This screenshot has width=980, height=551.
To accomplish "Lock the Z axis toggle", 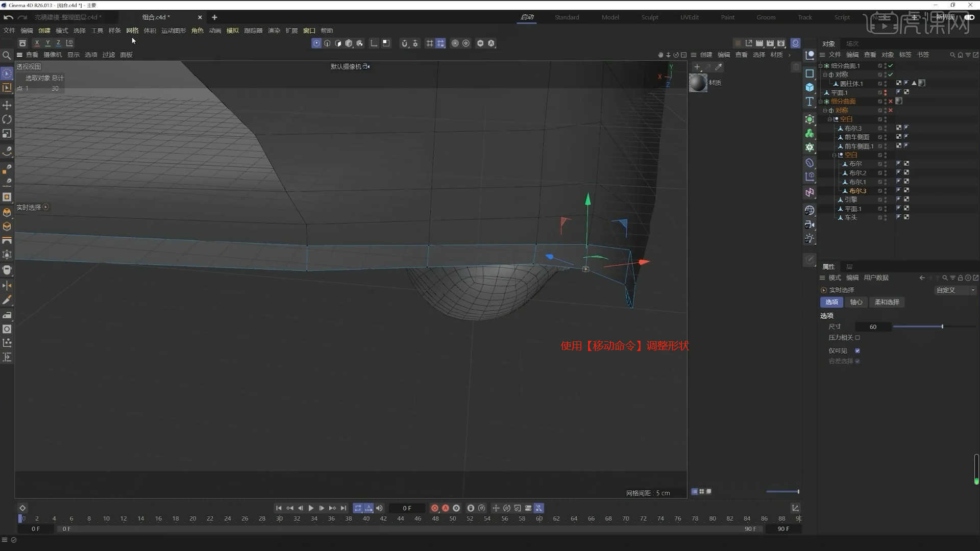I will [x=58, y=43].
